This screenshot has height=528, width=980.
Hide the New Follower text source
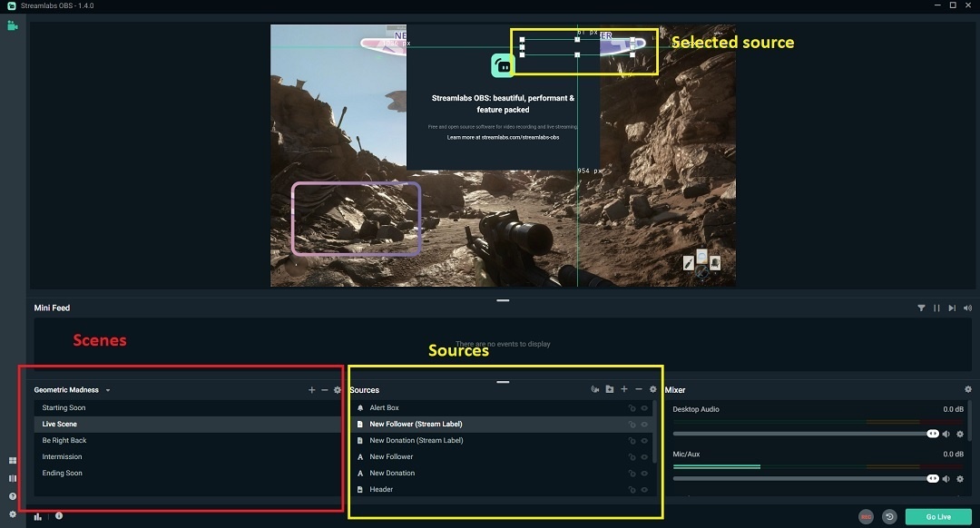pyautogui.click(x=644, y=456)
